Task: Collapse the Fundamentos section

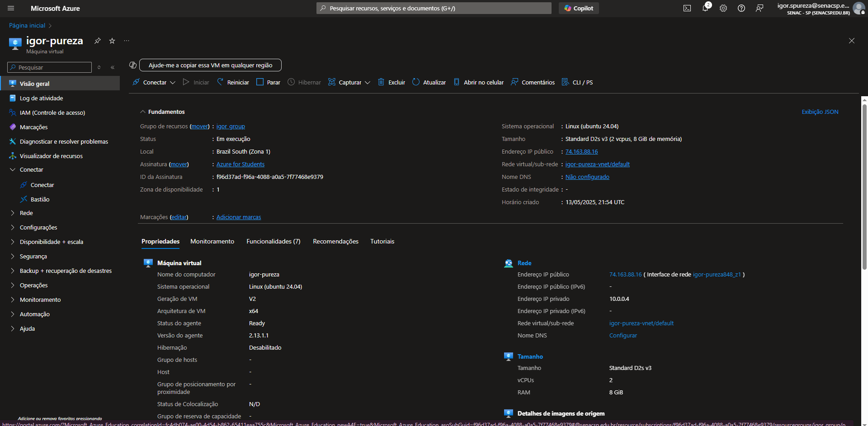Action: click(143, 112)
